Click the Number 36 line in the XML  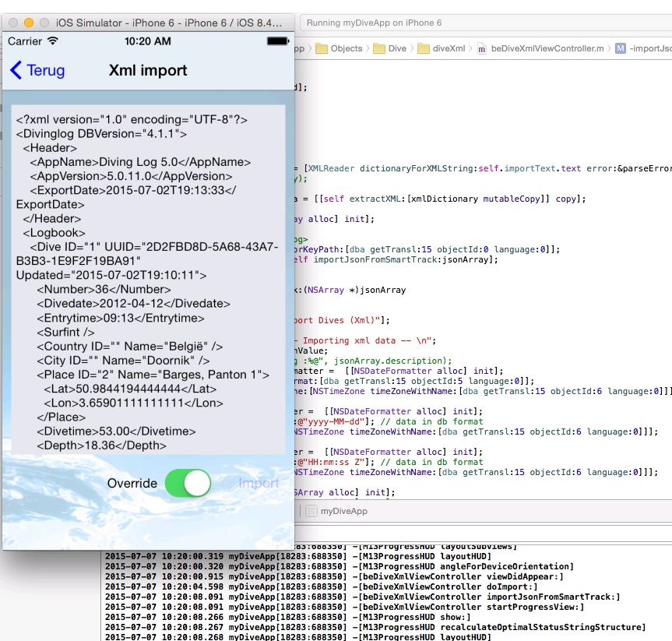[x=104, y=290]
